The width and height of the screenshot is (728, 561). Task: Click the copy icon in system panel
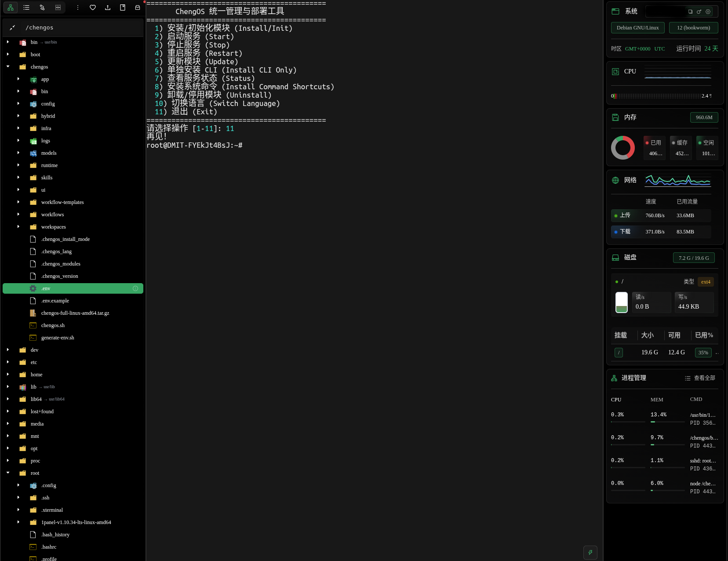click(x=690, y=11)
